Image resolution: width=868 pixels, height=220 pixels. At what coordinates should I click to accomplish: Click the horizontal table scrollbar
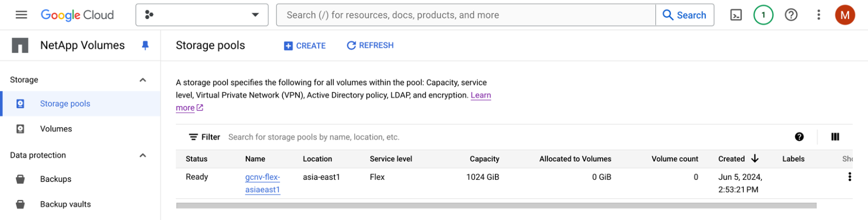(496, 206)
